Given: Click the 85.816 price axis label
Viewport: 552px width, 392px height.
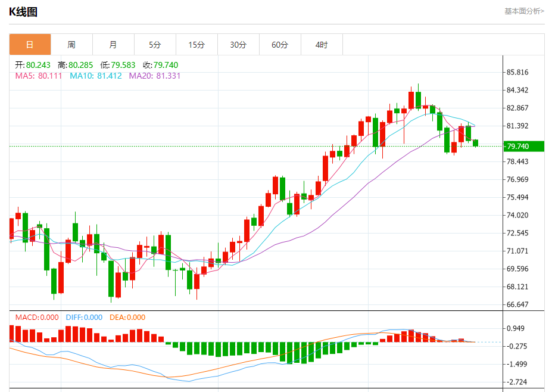Looking at the screenshot, I should click(x=517, y=72).
